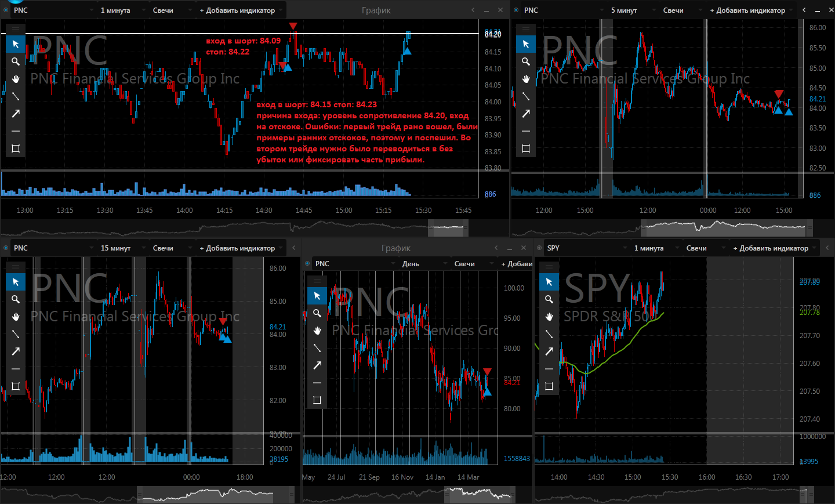Toggle link indicator beside SPY ticker
This screenshot has width=835, height=504.
539,248
